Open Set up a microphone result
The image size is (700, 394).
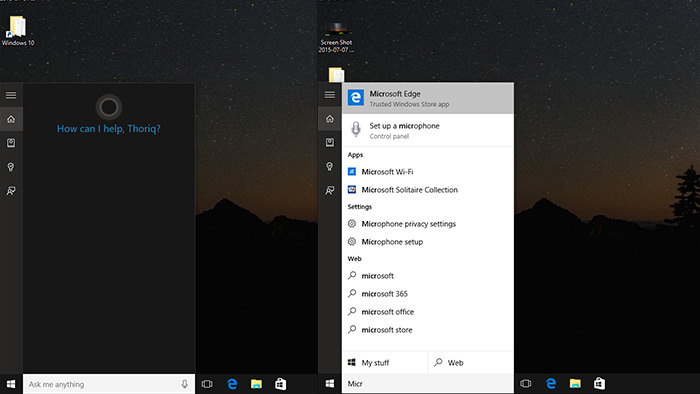point(428,130)
